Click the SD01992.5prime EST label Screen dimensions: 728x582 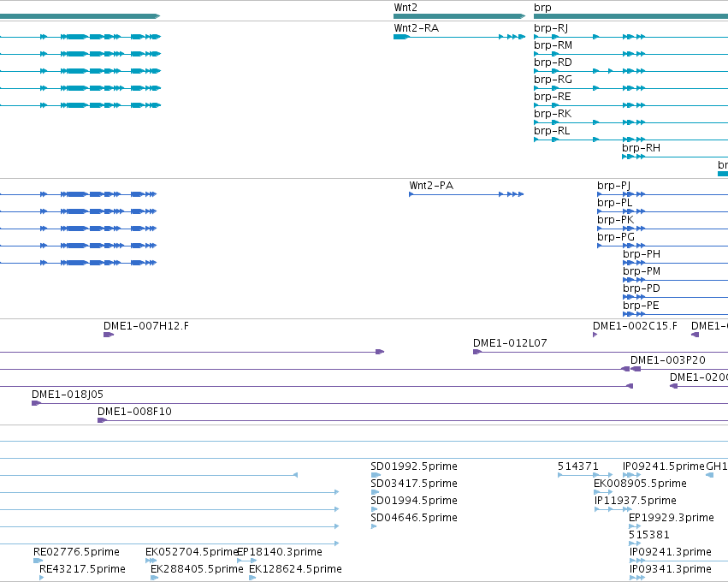click(x=414, y=466)
